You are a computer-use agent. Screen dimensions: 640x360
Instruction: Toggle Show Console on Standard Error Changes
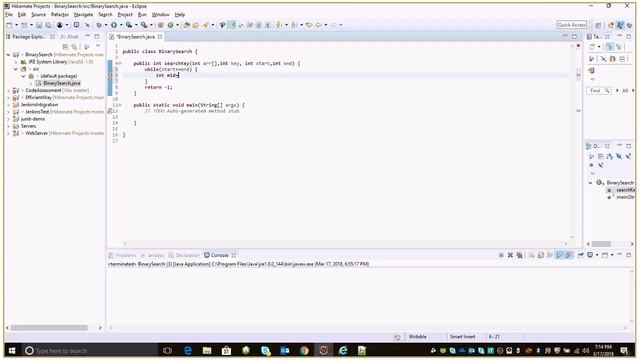pyautogui.click(x=569, y=255)
